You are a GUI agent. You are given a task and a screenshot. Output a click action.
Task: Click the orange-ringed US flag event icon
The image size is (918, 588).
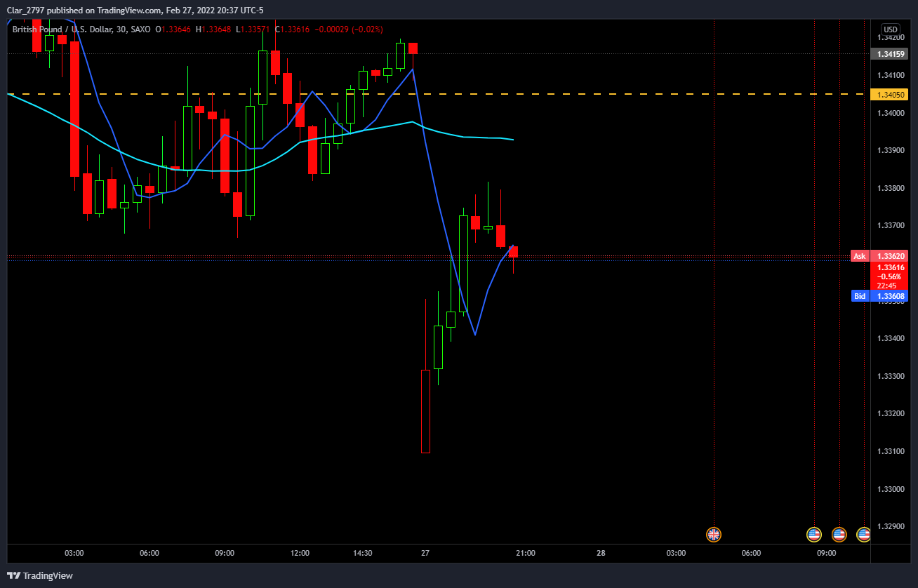tap(839, 535)
